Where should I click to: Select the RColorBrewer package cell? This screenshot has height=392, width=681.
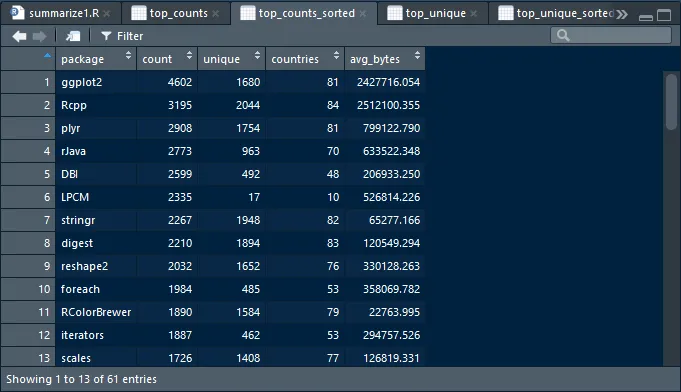point(96,312)
